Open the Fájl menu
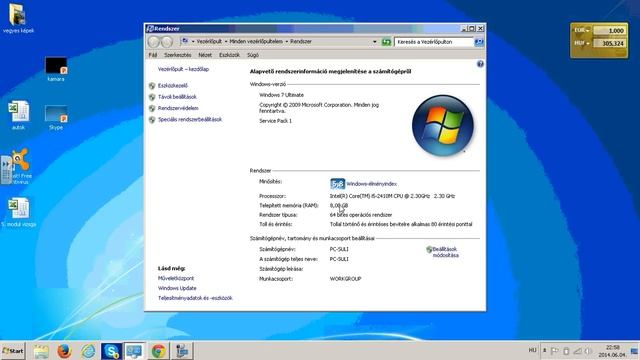 [x=153, y=55]
